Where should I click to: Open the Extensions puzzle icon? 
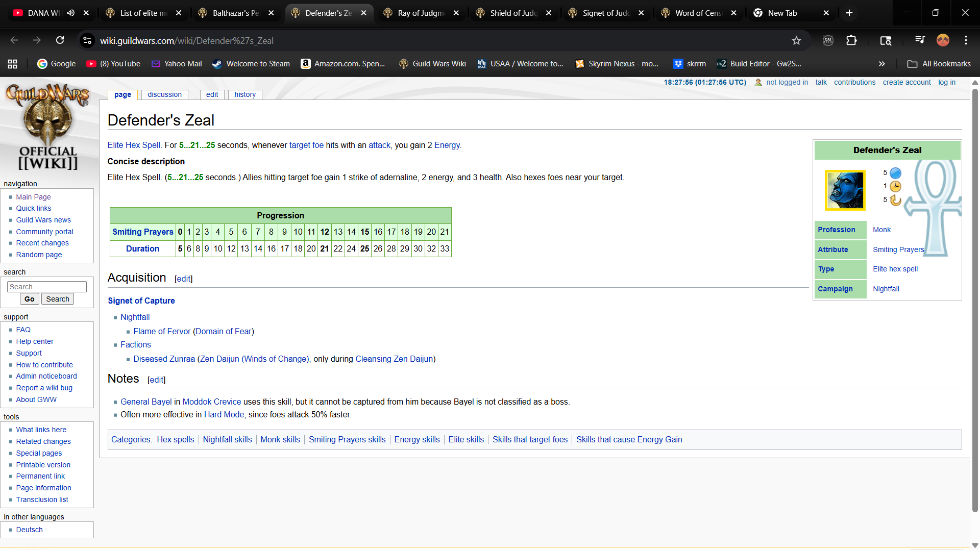[851, 40]
